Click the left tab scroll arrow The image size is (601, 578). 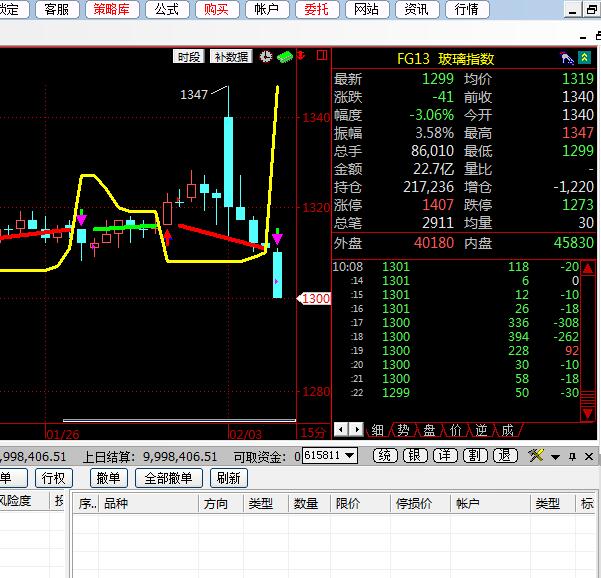click(341, 429)
